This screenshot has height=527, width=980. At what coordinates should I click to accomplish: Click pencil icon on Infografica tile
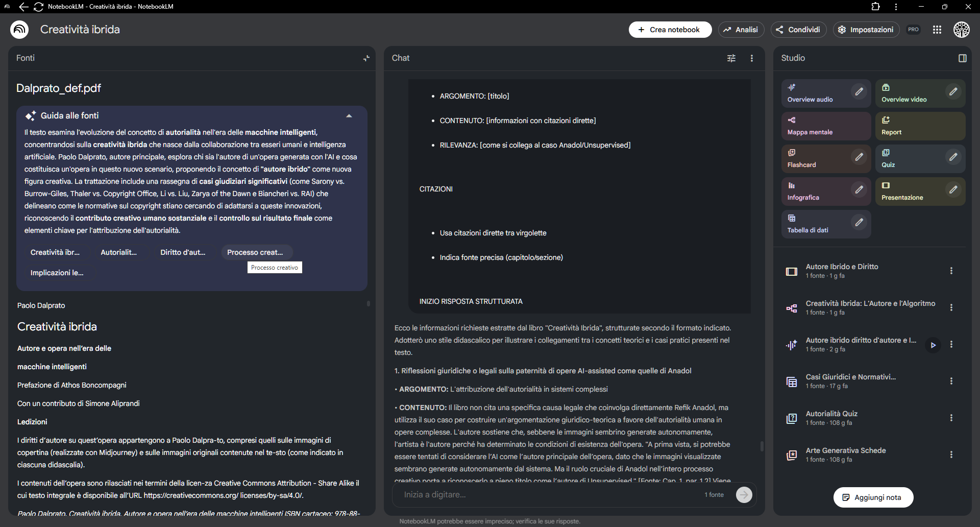pyautogui.click(x=859, y=190)
